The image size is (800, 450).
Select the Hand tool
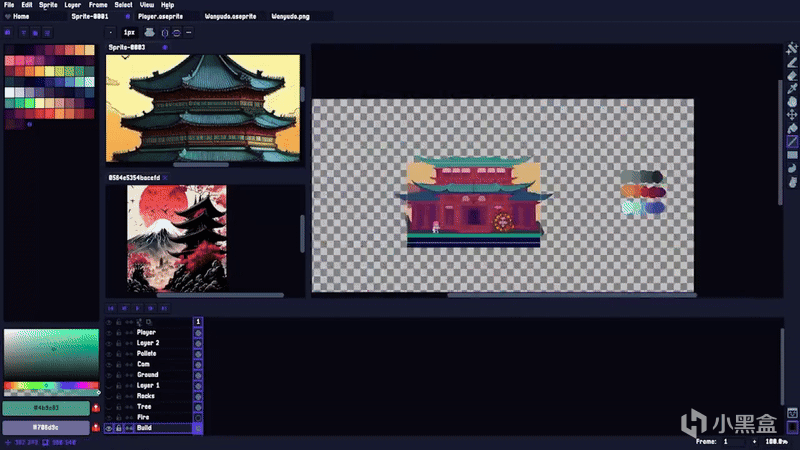pyautogui.click(x=792, y=102)
